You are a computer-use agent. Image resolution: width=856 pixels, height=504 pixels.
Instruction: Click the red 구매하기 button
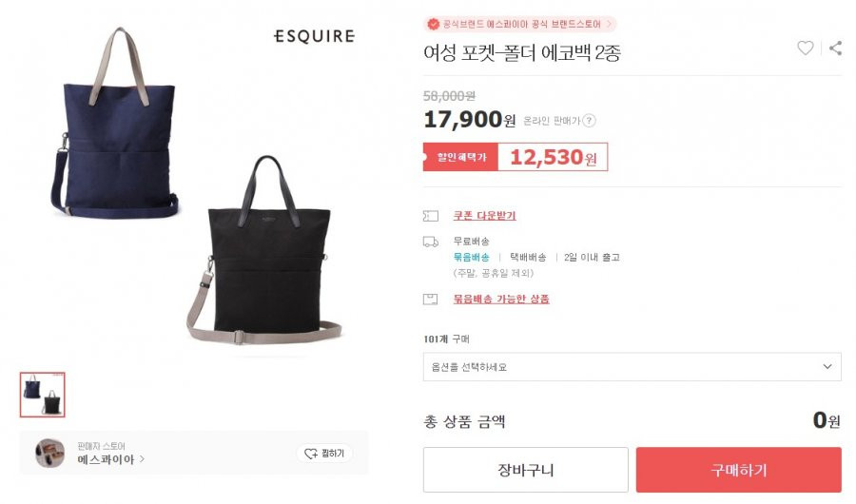tap(739, 470)
